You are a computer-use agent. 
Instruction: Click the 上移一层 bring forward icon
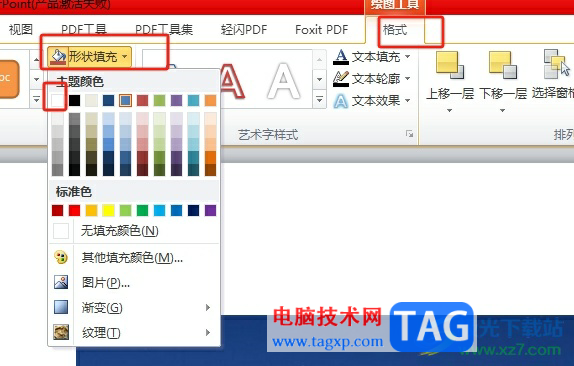[450, 66]
